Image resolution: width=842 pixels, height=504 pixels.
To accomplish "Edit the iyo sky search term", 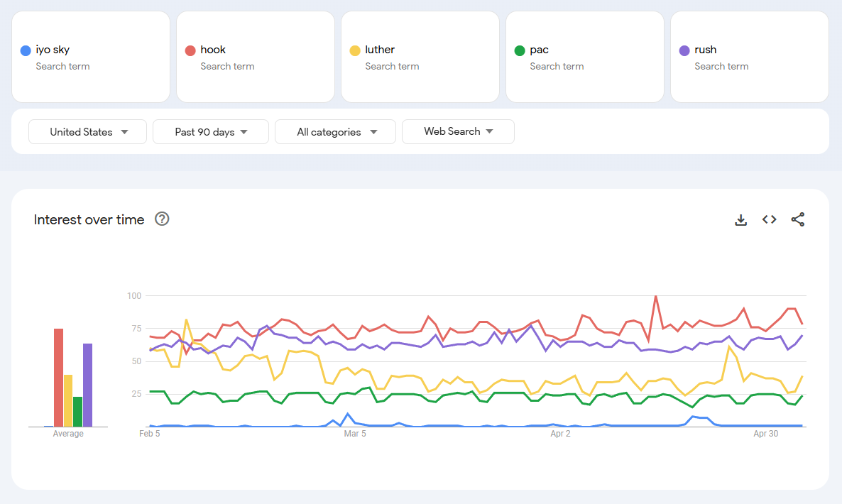I will point(53,50).
